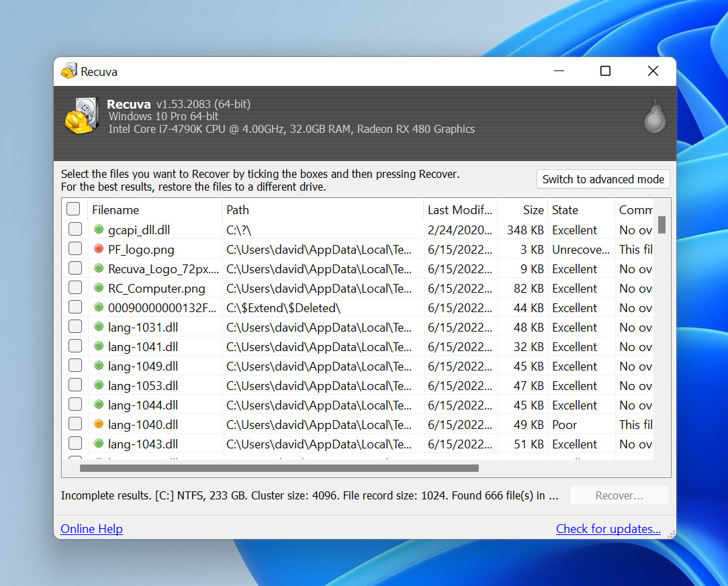Check the box next to lang-1053.dll
The image size is (728, 586).
(75, 385)
